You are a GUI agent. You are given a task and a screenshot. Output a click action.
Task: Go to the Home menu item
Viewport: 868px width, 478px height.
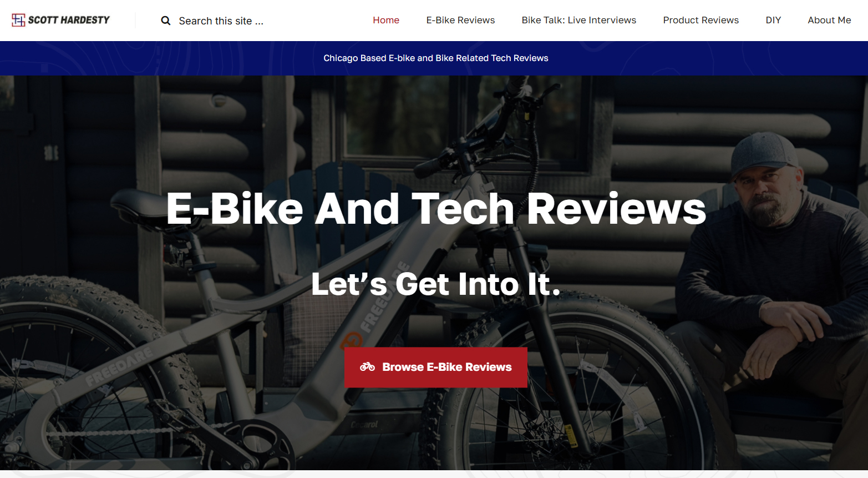[x=386, y=20]
